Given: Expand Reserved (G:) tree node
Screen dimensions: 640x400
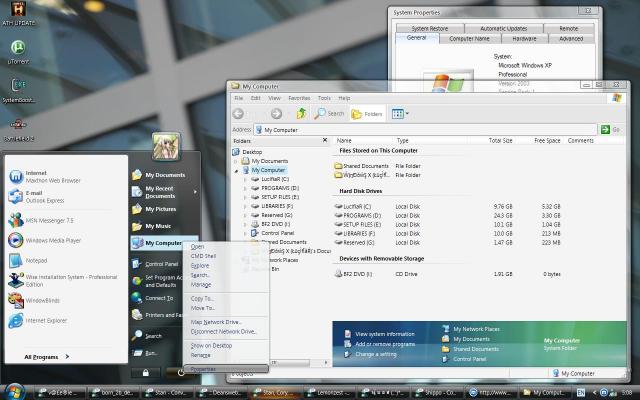Looking at the screenshot, I should click(x=244, y=215).
